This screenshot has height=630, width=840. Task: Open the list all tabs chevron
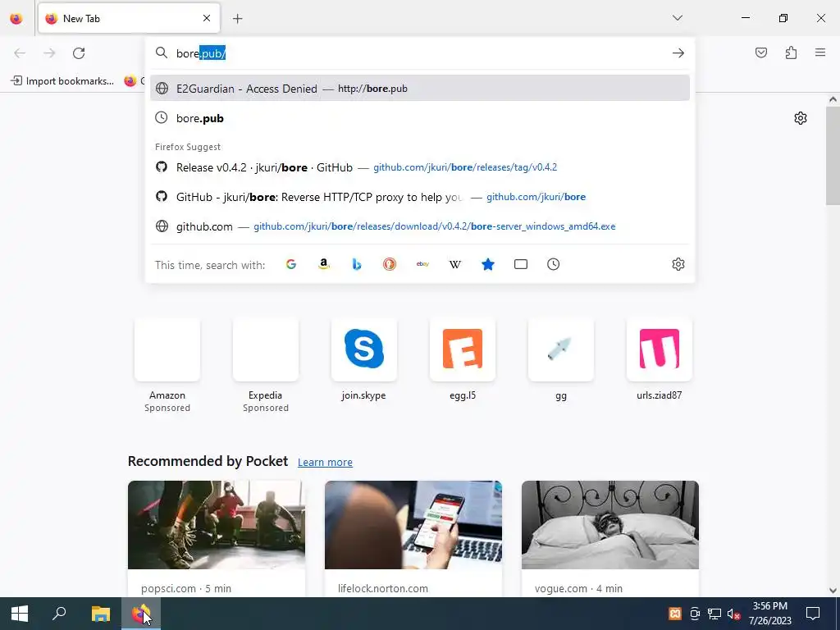pos(678,18)
